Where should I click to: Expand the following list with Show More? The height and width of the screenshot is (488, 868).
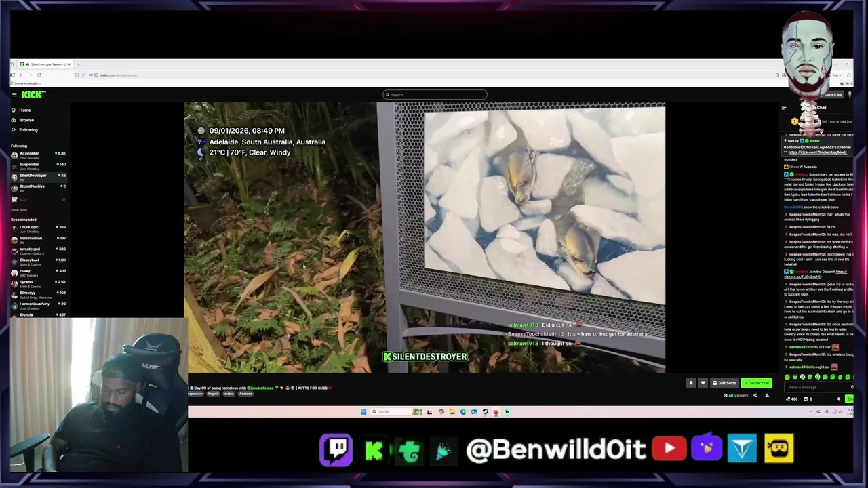(x=19, y=210)
